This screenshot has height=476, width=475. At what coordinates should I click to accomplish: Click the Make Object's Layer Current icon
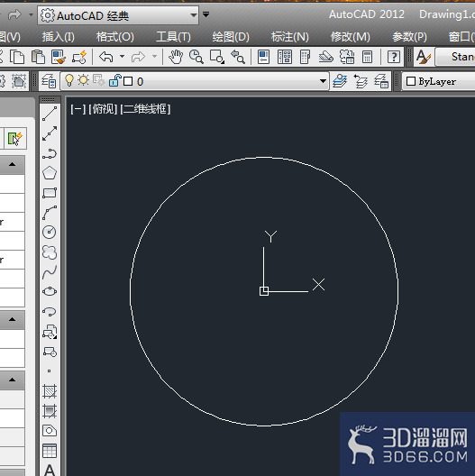340,81
